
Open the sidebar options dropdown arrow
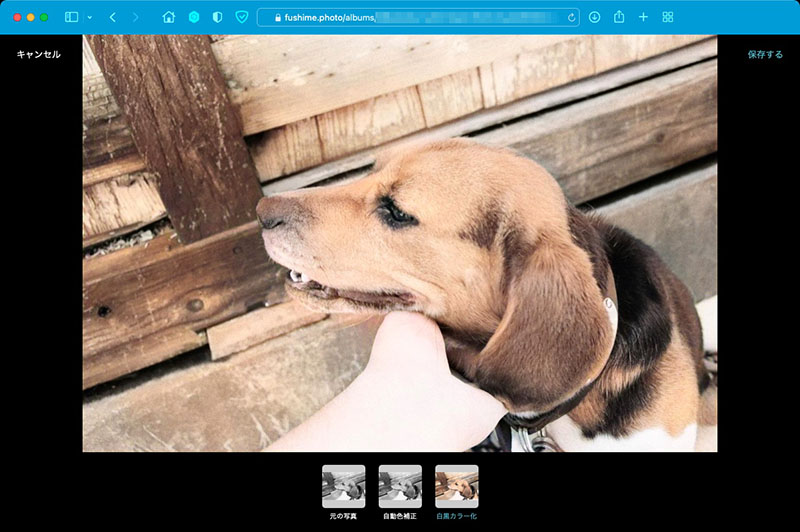[90, 17]
